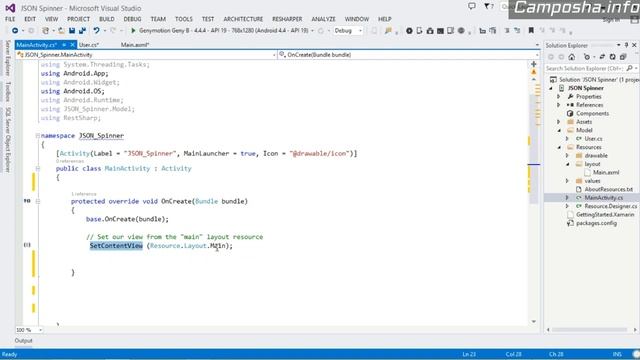
Task: Open the Output panel tab
Action: point(24,340)
